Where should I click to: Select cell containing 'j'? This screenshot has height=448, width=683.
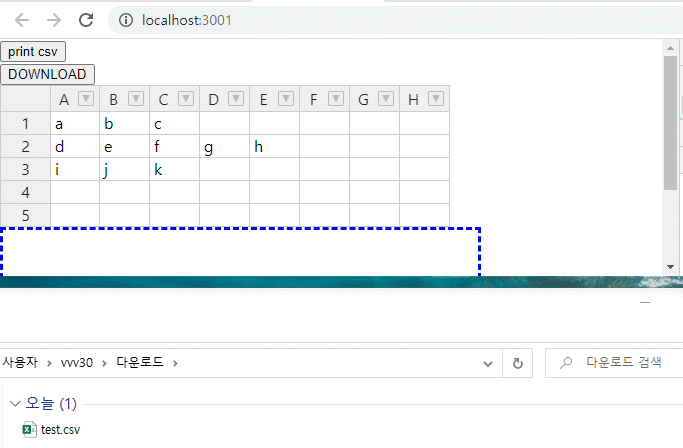click(125, 169)
